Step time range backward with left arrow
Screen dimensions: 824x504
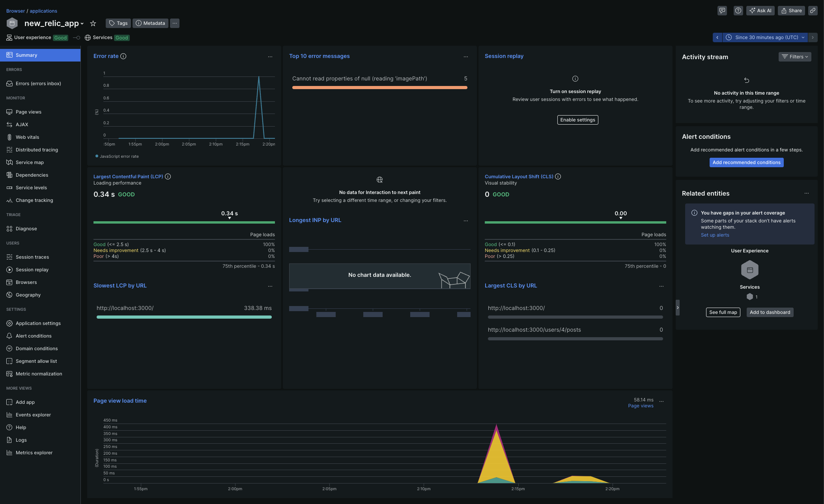717,37
